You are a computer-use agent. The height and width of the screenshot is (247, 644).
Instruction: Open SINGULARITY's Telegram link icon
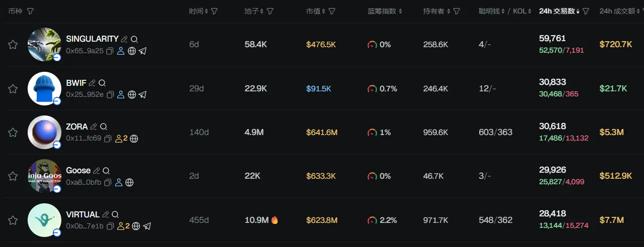coord(143,51)
